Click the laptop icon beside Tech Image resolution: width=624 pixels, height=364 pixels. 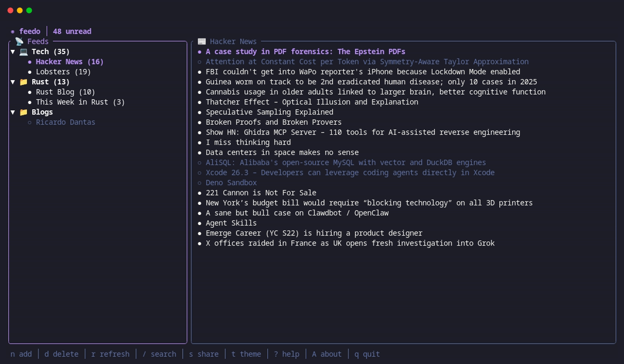point(23,51)
